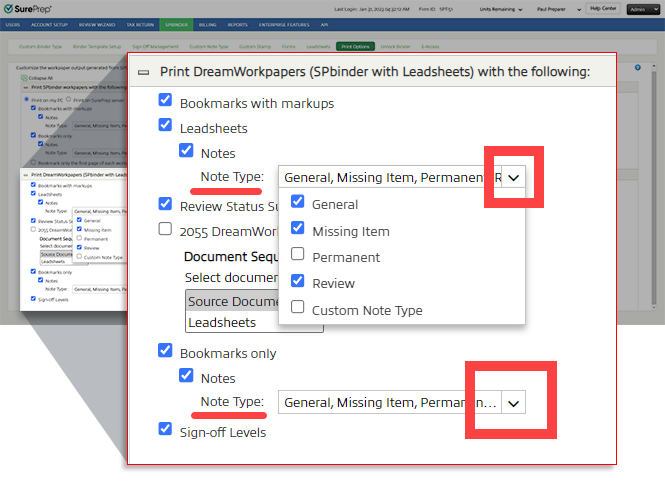
Task: Uncheck Review in the enlarged Note Type list
Action: [297, 280]
